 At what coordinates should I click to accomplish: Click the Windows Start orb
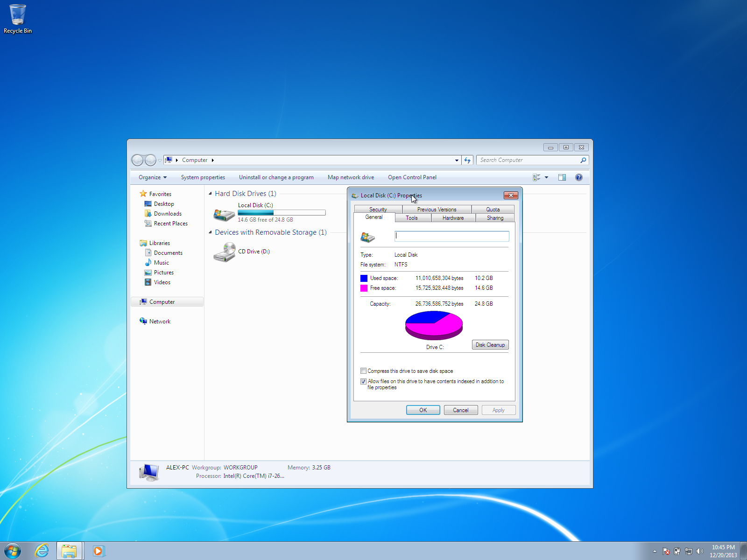(13, 551)
